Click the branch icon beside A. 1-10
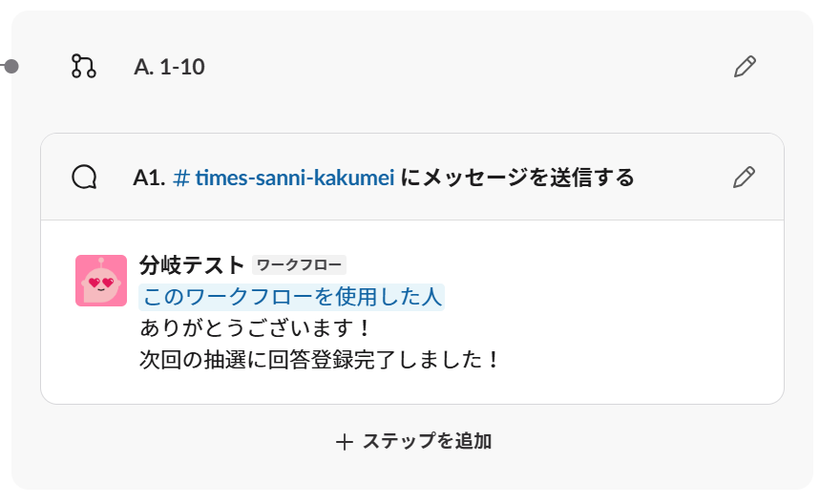Viewport: 820px width, 504px height. [84, 67]
